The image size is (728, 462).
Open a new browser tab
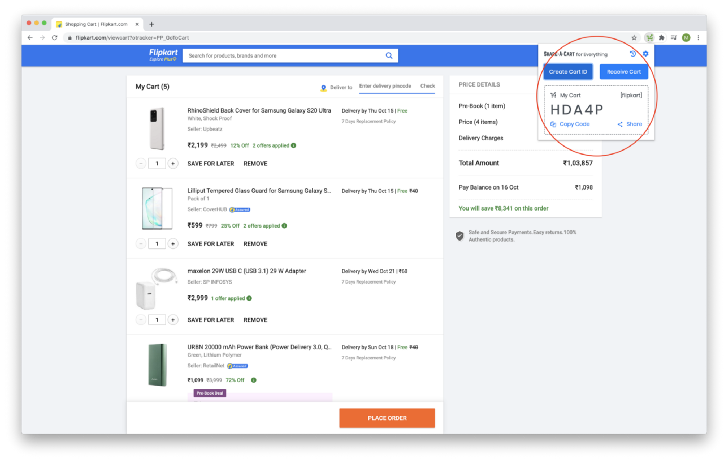point(151,24)
